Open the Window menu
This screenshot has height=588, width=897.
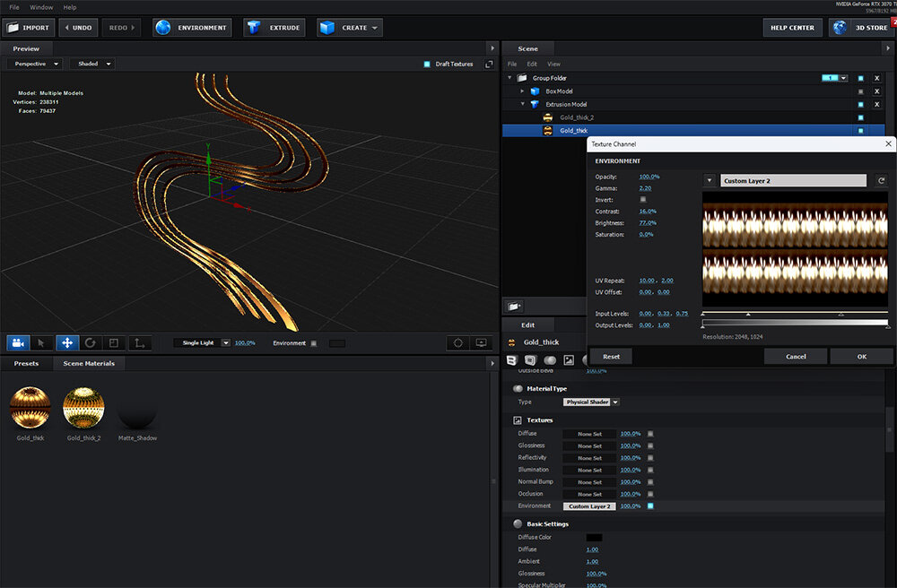tap(41, 7)
